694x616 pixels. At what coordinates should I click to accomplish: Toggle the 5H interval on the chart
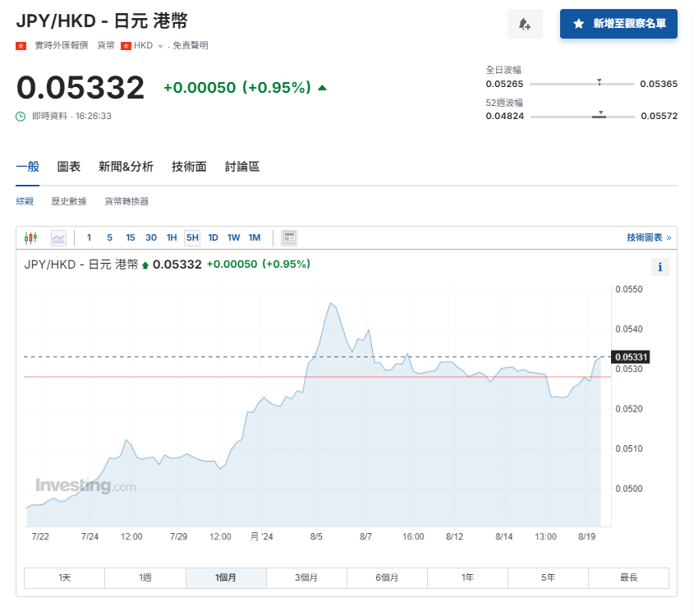pyautogui.click(x=192, y=238)
